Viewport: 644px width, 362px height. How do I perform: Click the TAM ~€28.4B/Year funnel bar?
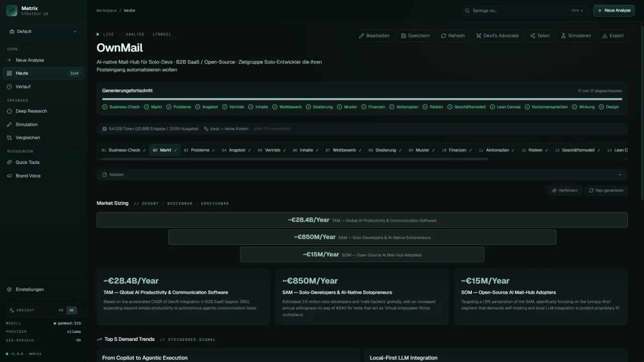pos(362,220)
